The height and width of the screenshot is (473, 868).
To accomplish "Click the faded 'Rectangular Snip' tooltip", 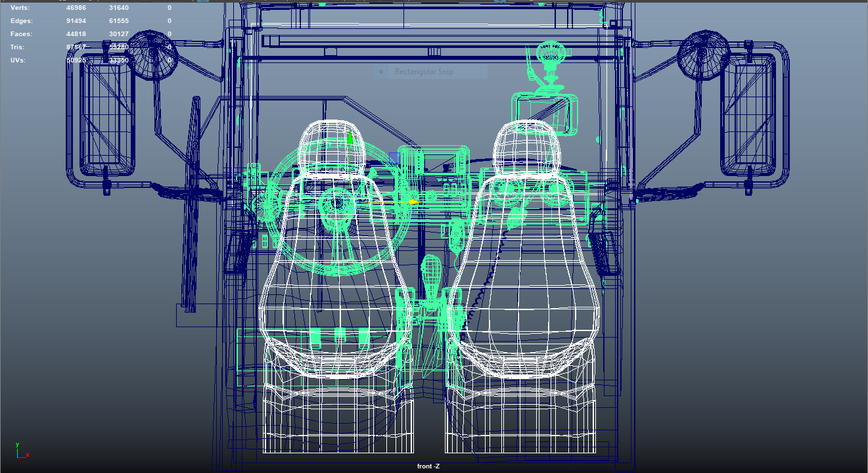I will coord(430,72).
